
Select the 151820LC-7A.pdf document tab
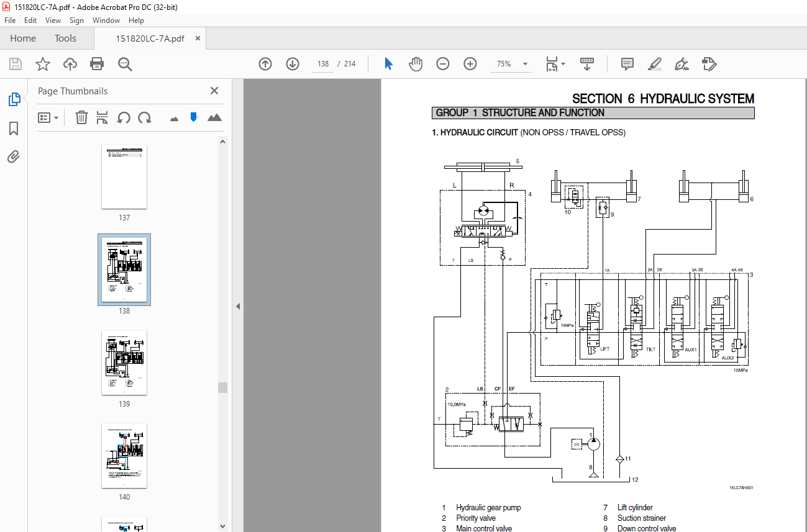tap(150, 38)
